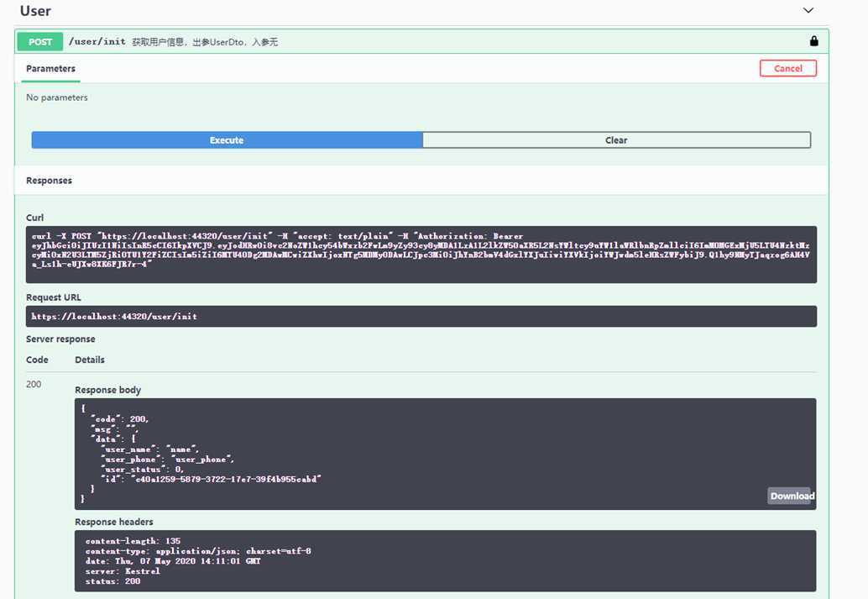Click the Server response label
Viewport: 868px width, 599px height.
coord(60,339)
